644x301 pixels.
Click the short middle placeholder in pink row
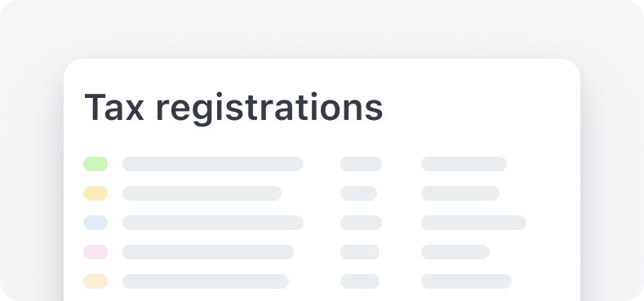click(x=360, y=252)
